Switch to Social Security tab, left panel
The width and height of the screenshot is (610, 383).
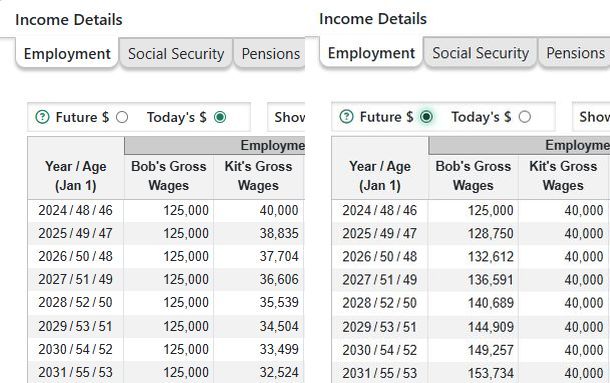point(176,54)
